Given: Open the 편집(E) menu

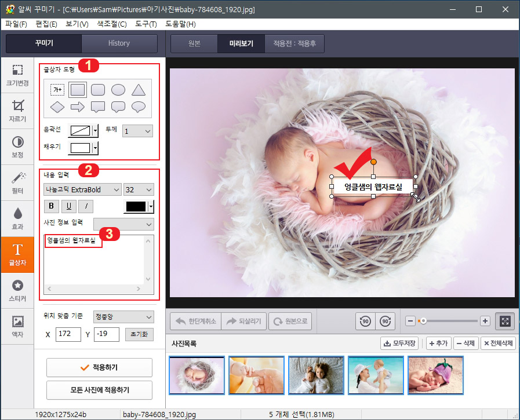Looking at the screenshot, I should pyautogui.click(x=46, y=24).
